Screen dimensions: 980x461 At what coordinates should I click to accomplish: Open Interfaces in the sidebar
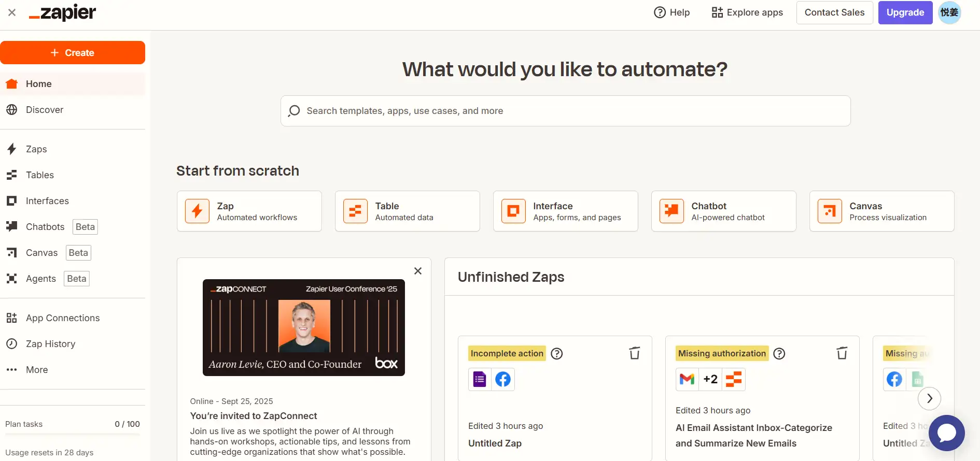73,201
